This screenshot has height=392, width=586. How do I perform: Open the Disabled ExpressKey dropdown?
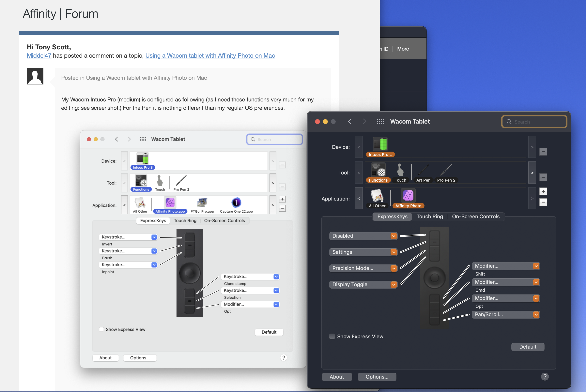click(363, 236)
